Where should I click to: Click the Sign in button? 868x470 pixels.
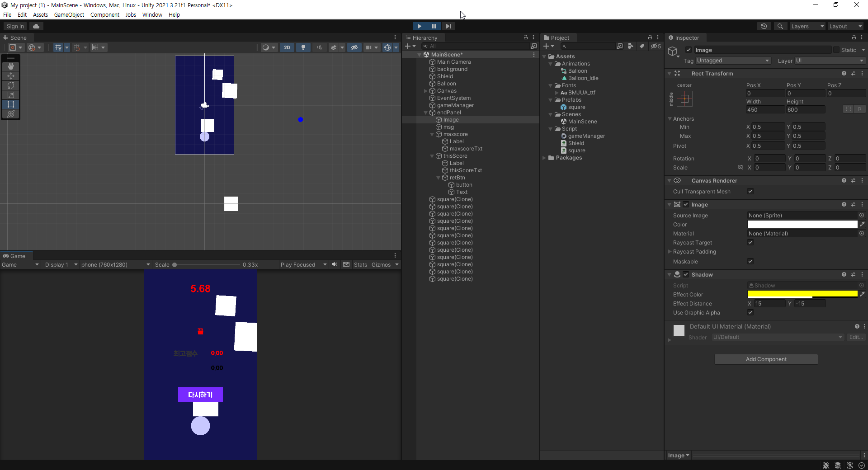(15, 26)
